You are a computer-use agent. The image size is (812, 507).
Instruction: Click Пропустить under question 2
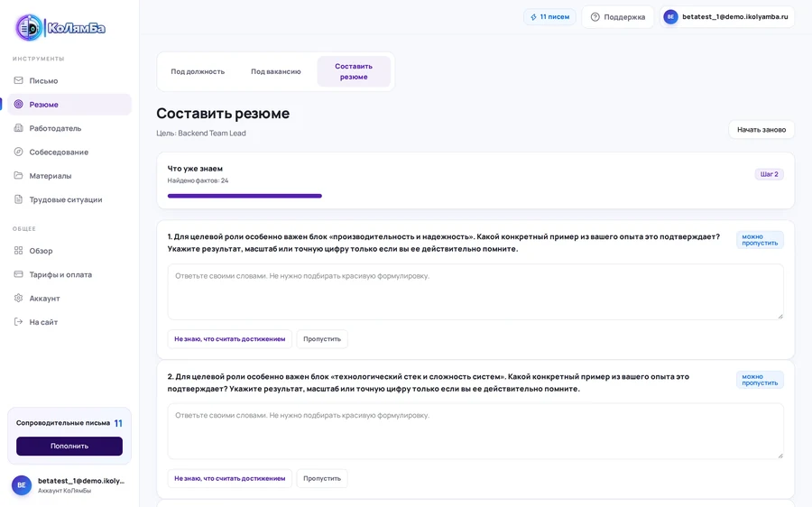point(322,478)
